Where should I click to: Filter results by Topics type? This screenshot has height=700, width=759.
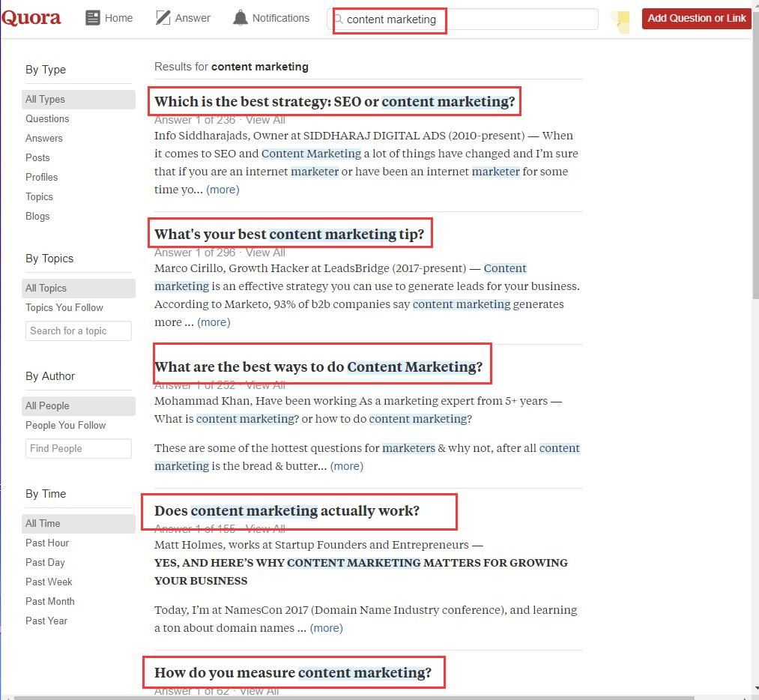pyautogui.click(x=39, y=196)
